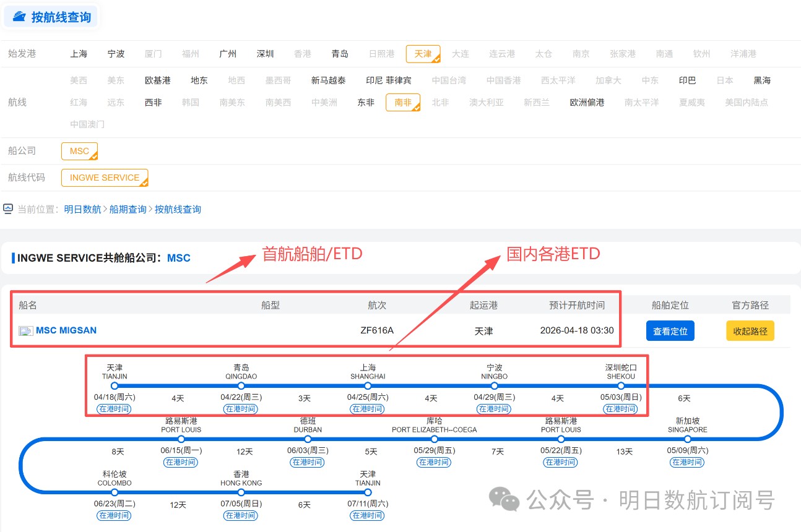Choose the 欧基港 route option
801x532 pixels.
[x=157, y=80]
